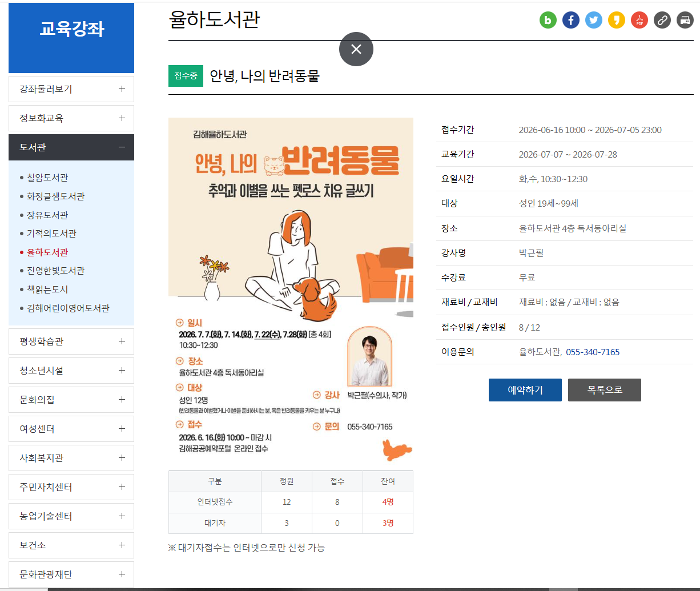The height and width of the screenshot is (591, 700).
Task: Collapse the 도서관 menu section
Action: pos(71,147)
